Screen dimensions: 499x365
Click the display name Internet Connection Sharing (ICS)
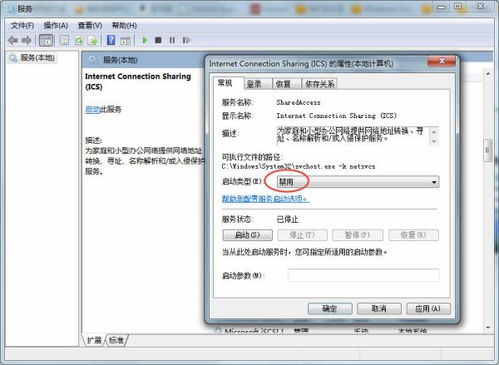[x=337, y=116]
